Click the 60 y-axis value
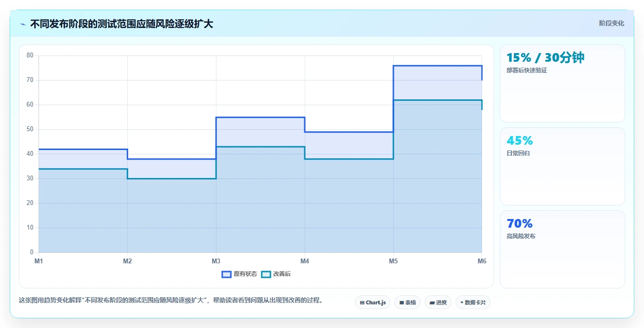The height and width of the screenshot is (328, 644). [30, 105]
